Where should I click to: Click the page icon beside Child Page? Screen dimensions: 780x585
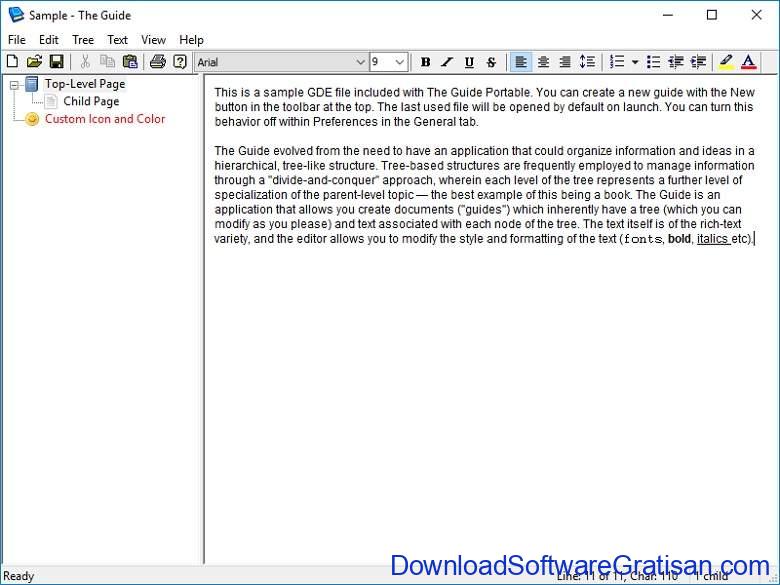click(x=51, y=101)
